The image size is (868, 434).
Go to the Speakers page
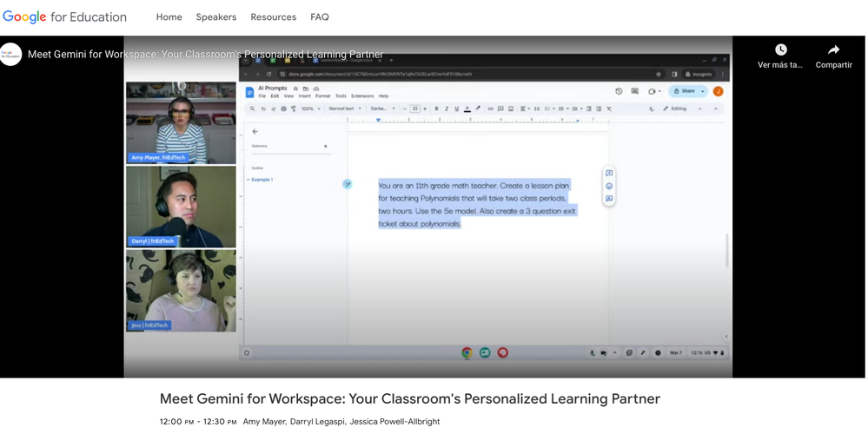click(x=215, y=17)
